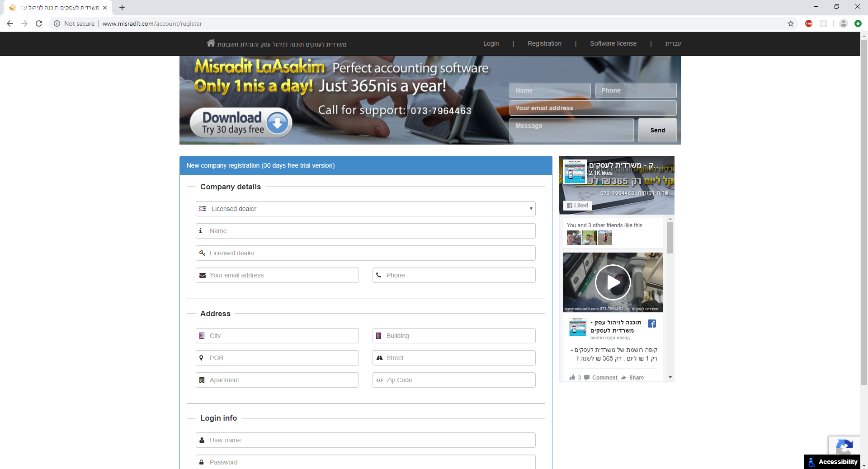Click the Zip Code input field
Screen dimensions: 868x469
click(x=454, y=380)
